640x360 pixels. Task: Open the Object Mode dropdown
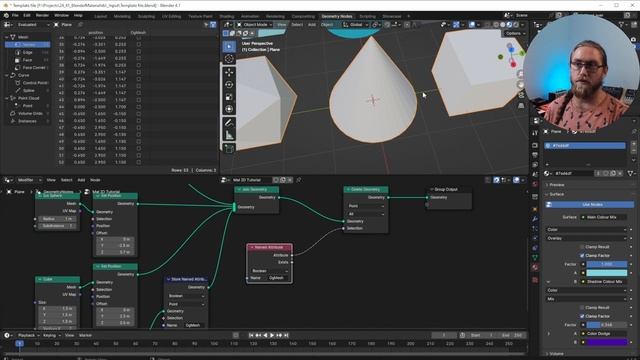(x=255, y=24)
